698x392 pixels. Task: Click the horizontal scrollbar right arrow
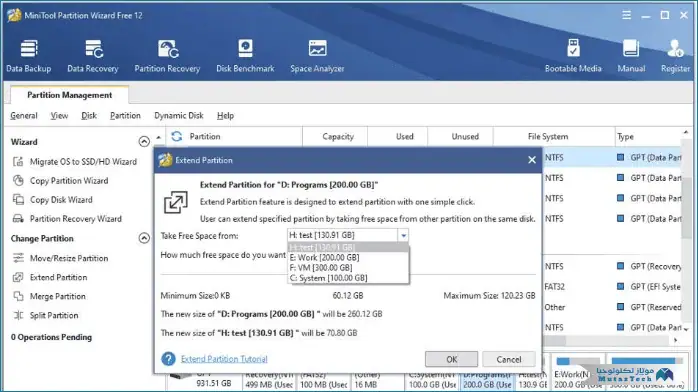tap(676, 340)
